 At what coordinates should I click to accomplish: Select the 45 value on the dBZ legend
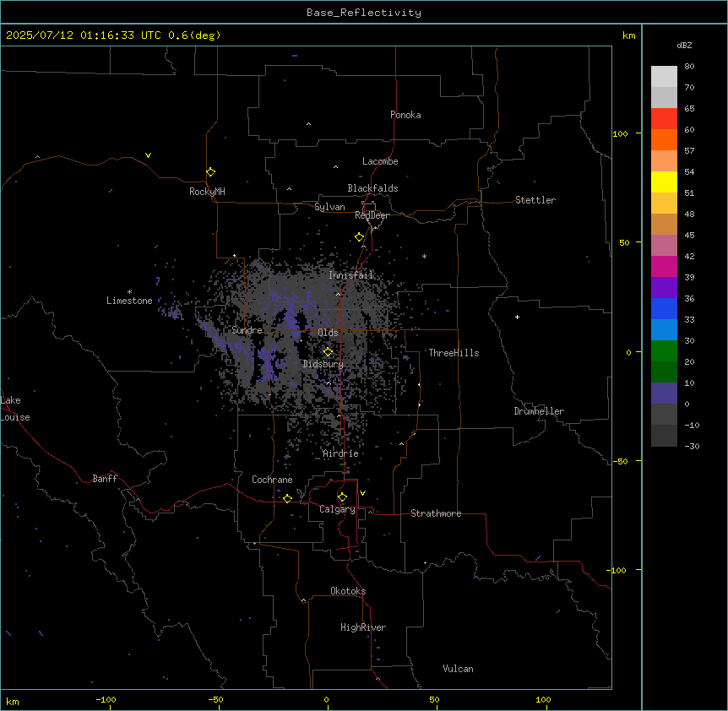click(x=689, y=236)
